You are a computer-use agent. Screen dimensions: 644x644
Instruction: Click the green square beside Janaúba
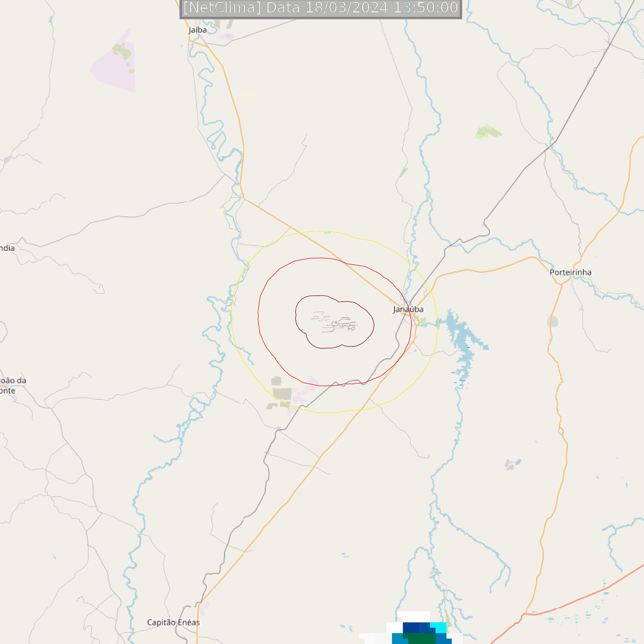pyautogui.click(x=423, y=322)
